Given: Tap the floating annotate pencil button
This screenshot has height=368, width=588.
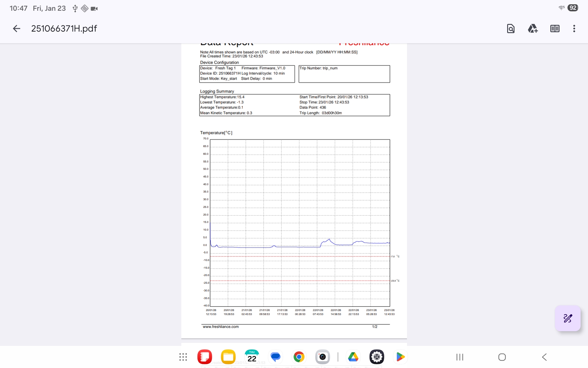Looking at the screenshot, I should [567, 318].
